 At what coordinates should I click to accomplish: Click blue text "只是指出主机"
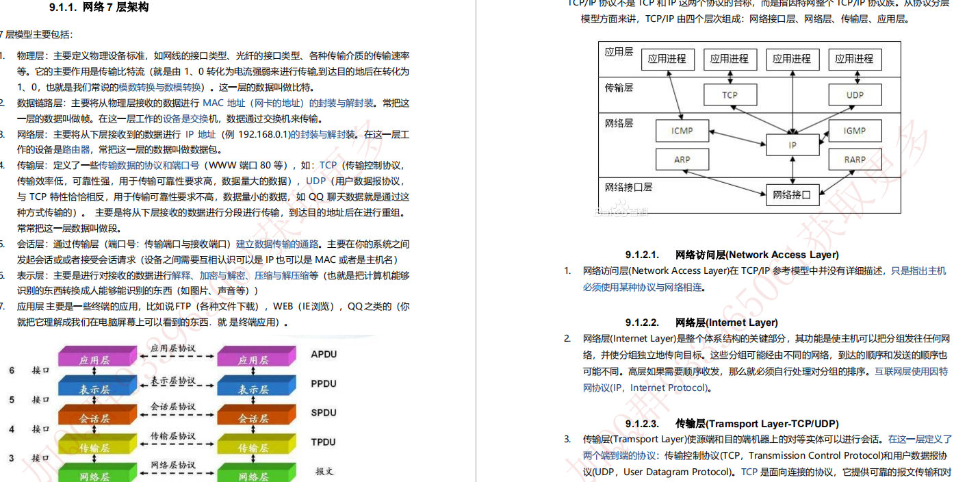(x=918, y=271)
